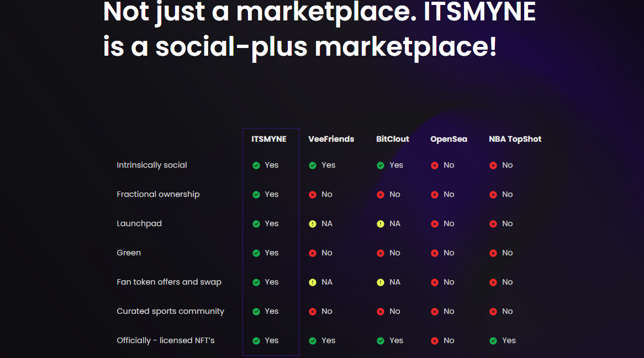Click the red X icon for OpenSea Officially-licensed NFT's
644x358 pixels.
tap(435, 341)
